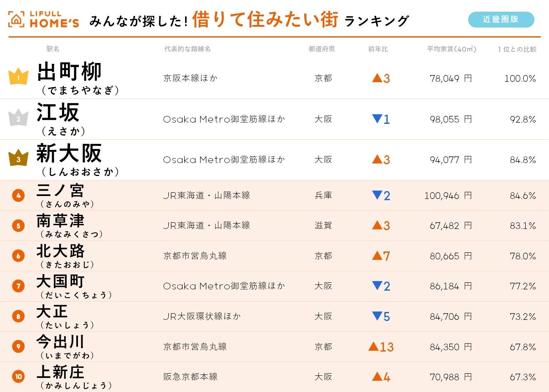The image size is (549, 392).
Task: Select the 出町柳 station name
Action: pos(69,72)
